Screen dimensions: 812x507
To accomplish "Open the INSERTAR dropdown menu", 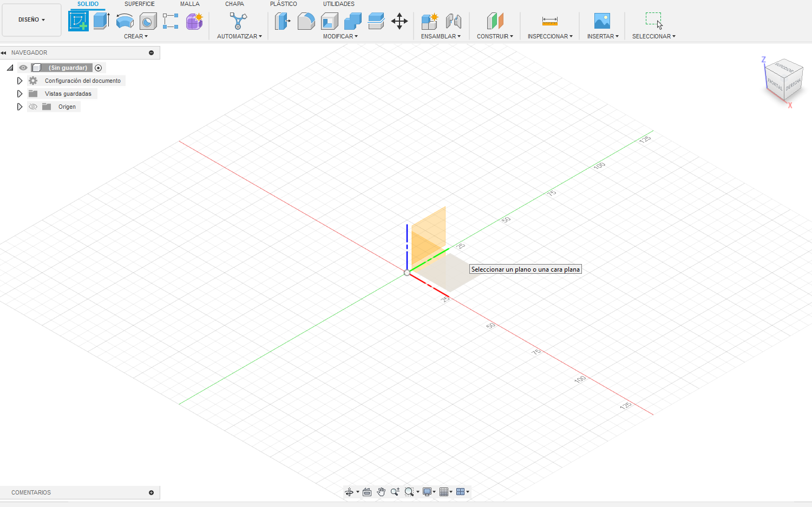I will pos(603,36).
